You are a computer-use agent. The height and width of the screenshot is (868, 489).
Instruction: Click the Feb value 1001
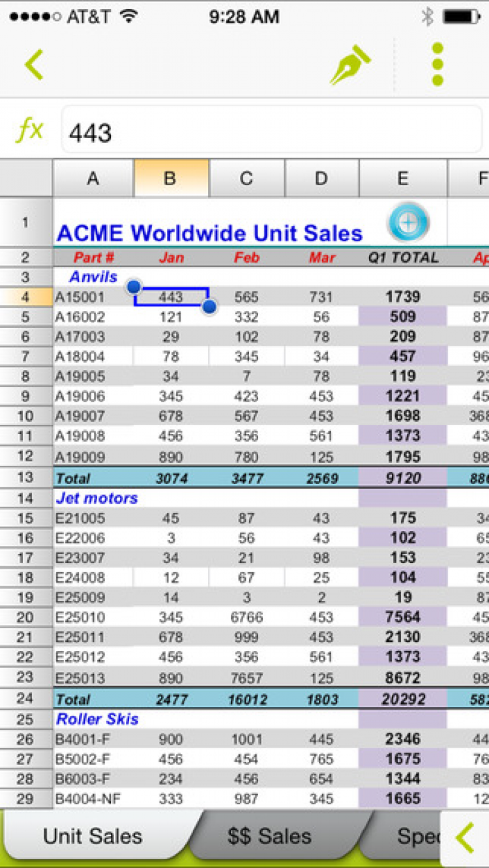coord(246,739)
